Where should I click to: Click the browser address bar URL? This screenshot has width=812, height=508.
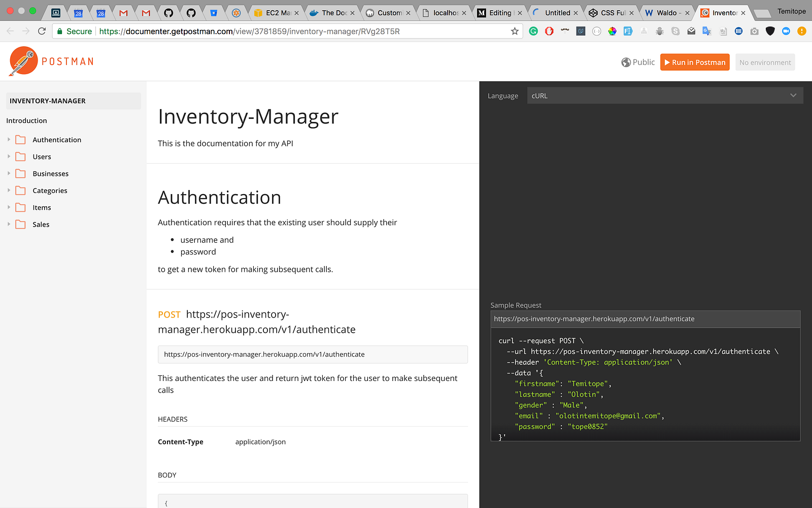(249, 31)
